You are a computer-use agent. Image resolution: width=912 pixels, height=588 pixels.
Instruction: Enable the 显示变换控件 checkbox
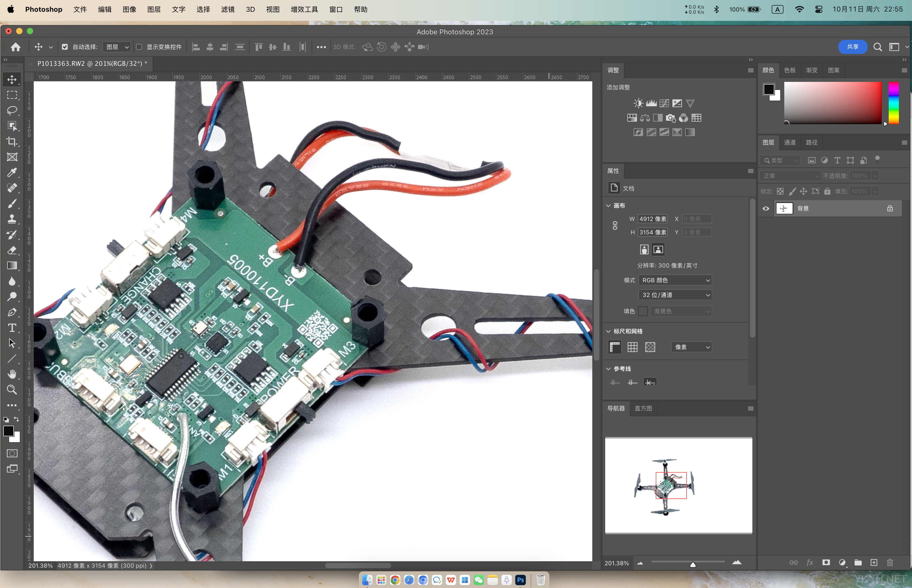139,47
